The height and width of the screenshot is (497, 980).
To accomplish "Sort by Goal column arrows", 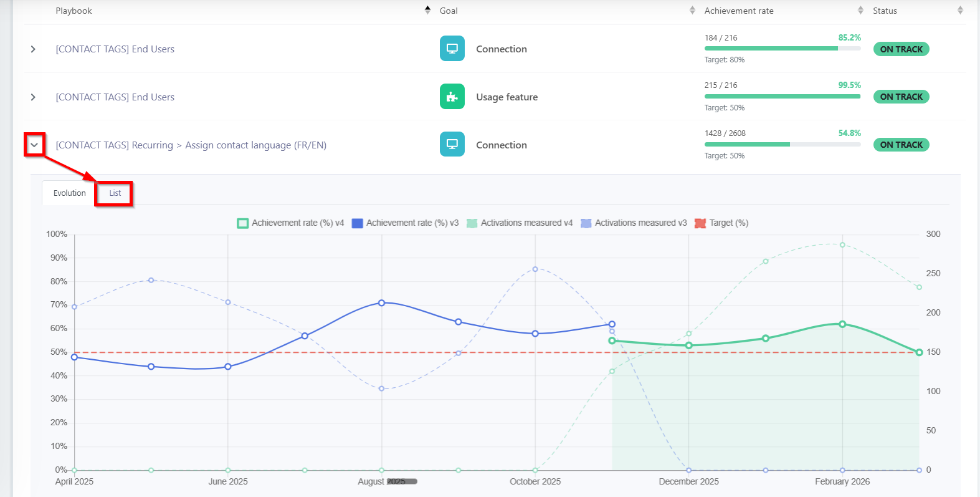I will click(692, 10).
